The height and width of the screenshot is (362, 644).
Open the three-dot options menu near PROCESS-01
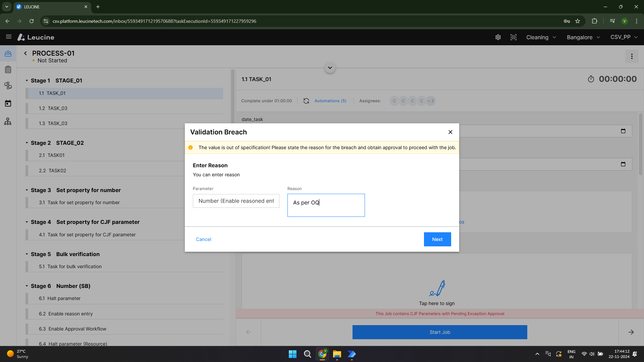[x=632, y=56]
